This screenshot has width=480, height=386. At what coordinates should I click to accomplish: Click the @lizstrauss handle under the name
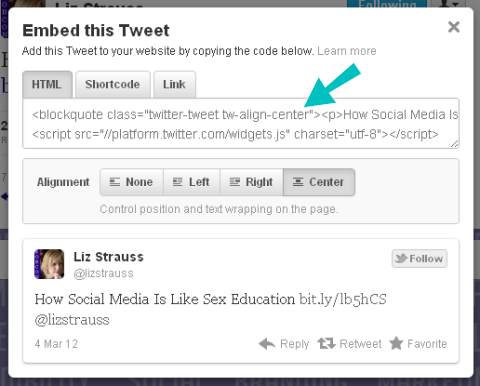point(103,273)
